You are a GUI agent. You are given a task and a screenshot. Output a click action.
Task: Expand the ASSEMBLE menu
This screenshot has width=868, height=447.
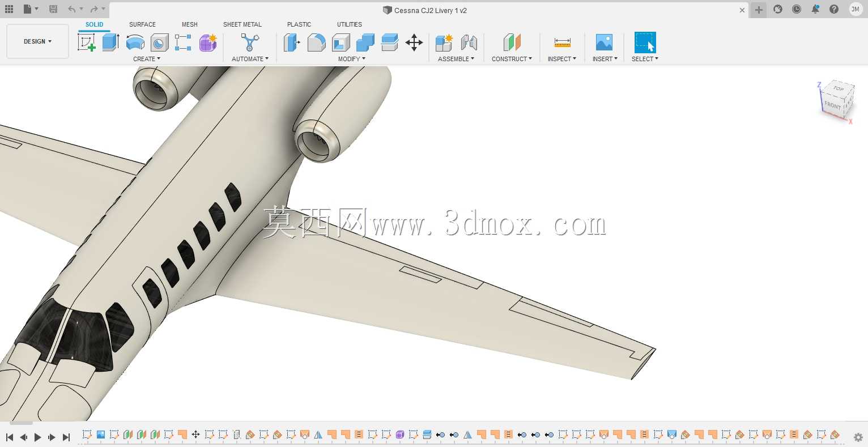pyautogui.click(x=456, y=59)
